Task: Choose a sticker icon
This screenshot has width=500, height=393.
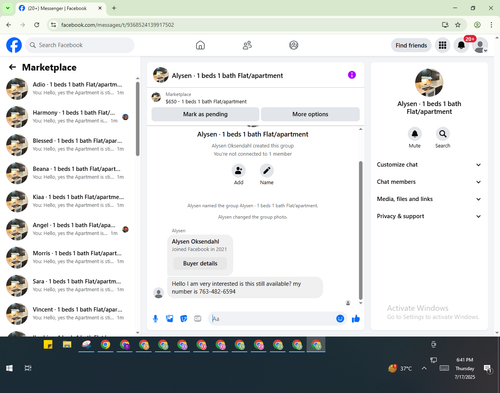Action: pos(184,319)
